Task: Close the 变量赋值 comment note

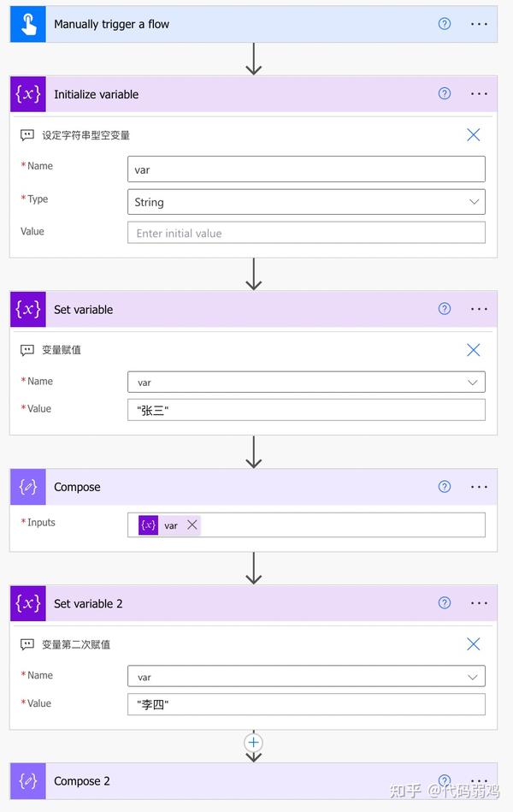Action: 473,350
